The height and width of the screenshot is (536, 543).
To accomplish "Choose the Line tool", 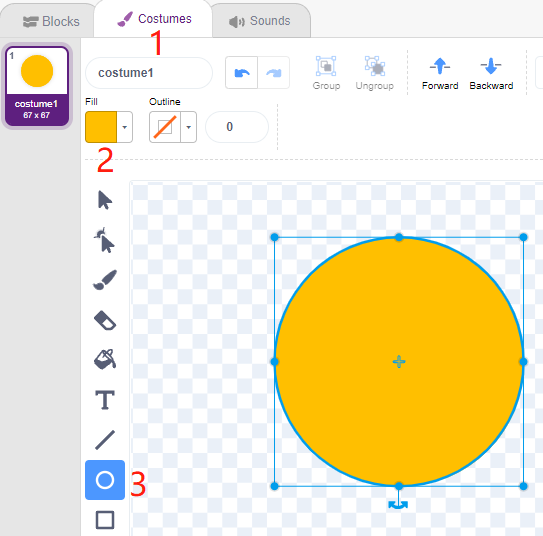I will 105,440.
